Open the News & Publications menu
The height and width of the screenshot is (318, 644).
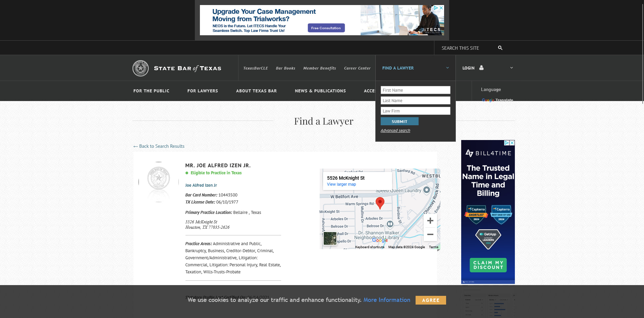(x=320, y=91)
